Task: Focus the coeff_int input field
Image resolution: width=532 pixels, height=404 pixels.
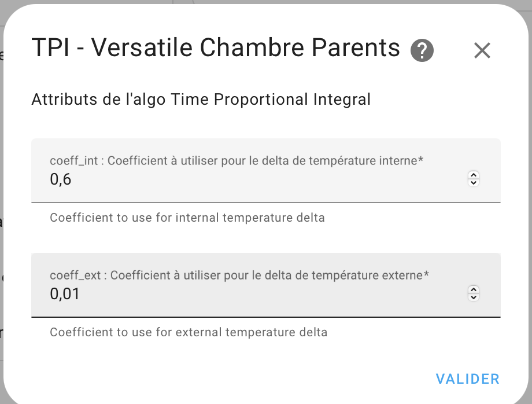Action: click(265, 170)
